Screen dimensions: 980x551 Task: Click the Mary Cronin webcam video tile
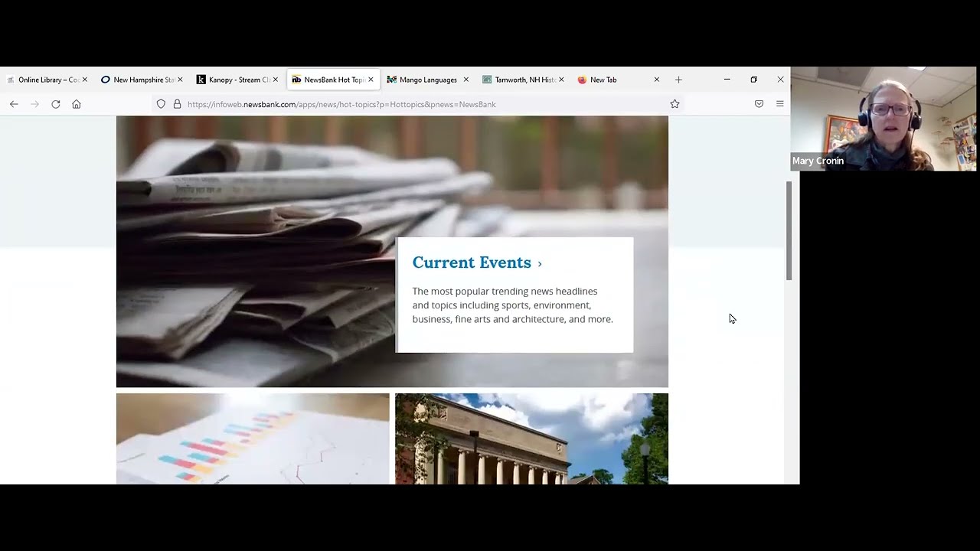coord(885,119)
